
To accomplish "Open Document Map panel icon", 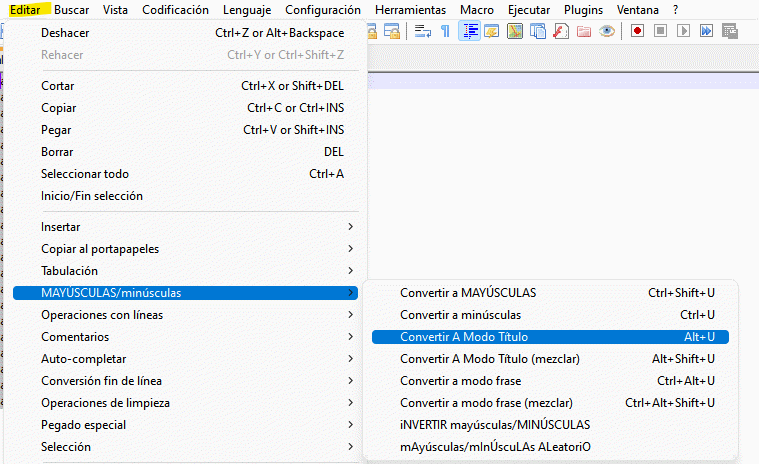I will [x=515, y=31].
